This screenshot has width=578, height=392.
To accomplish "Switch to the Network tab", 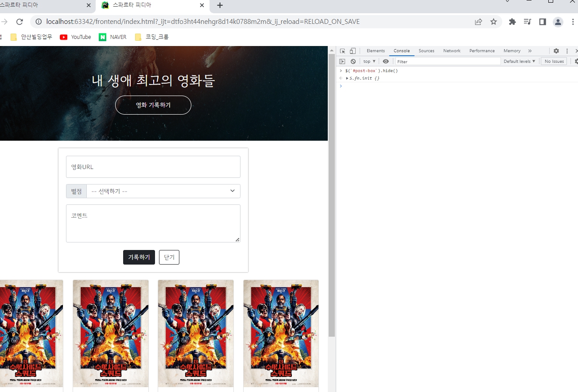I will [x=452, y=51].
